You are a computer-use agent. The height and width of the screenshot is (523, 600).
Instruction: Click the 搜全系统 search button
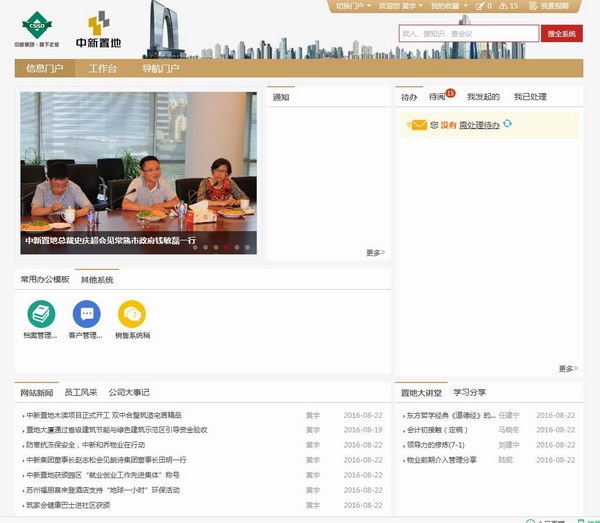click(x=562, y=34)
